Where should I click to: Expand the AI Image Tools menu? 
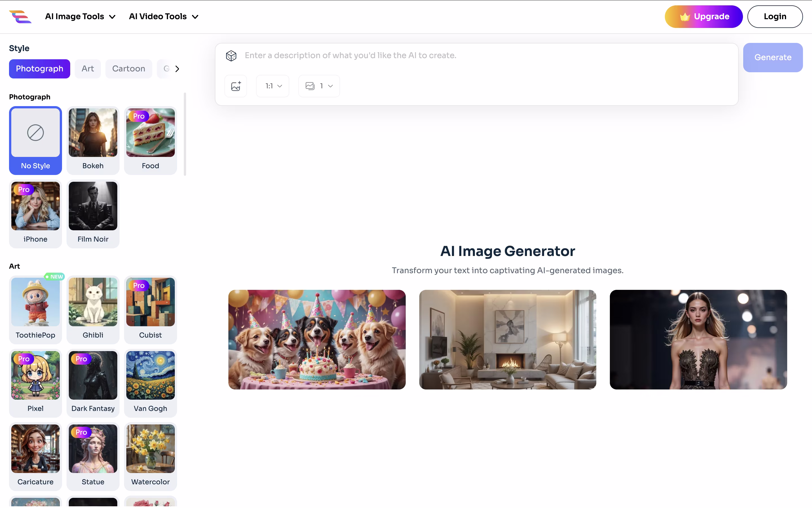81,16
